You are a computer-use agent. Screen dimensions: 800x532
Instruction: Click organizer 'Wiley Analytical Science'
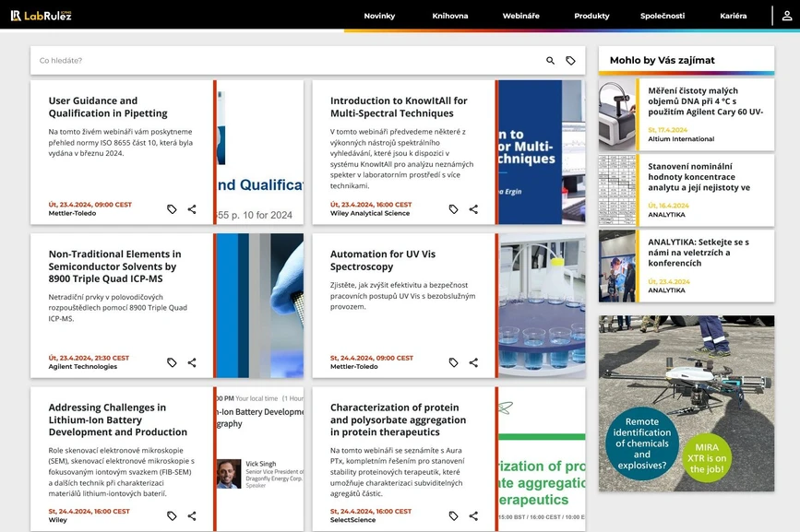pos(370,214)
